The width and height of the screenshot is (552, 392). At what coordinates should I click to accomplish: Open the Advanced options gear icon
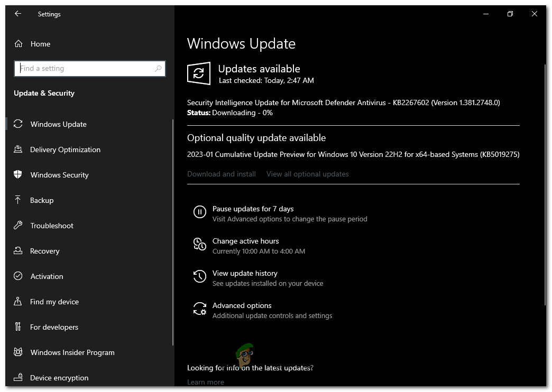199,309
